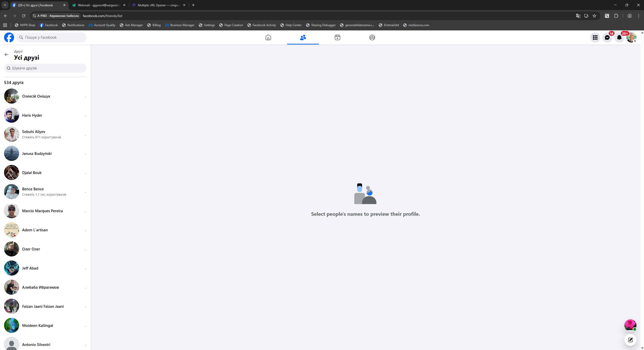
Task: Switch to Multiple URL Opener tab
Action: [x=157, y=5]
